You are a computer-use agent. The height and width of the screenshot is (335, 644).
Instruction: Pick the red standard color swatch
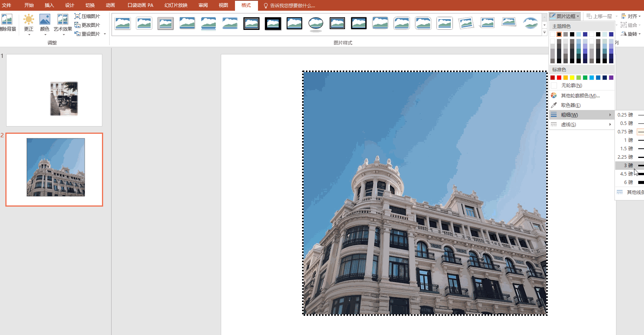(559, 78)
